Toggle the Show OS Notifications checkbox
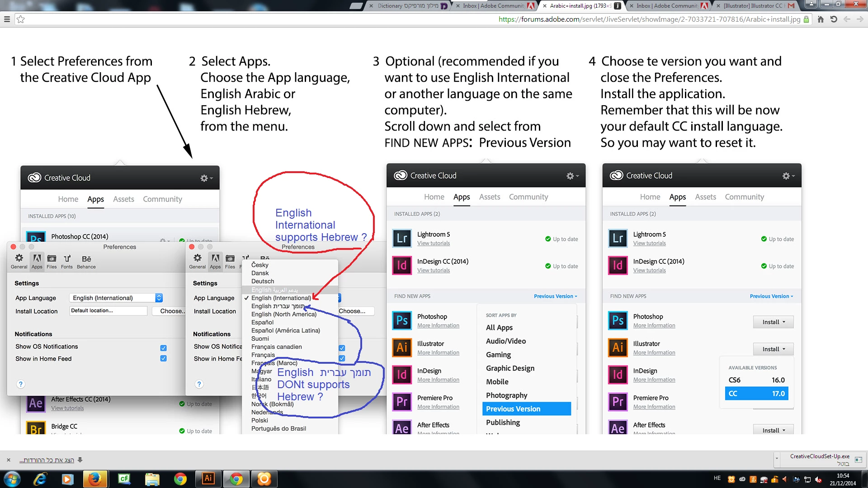This screenshot has width=868, height=488. [163, 347]
